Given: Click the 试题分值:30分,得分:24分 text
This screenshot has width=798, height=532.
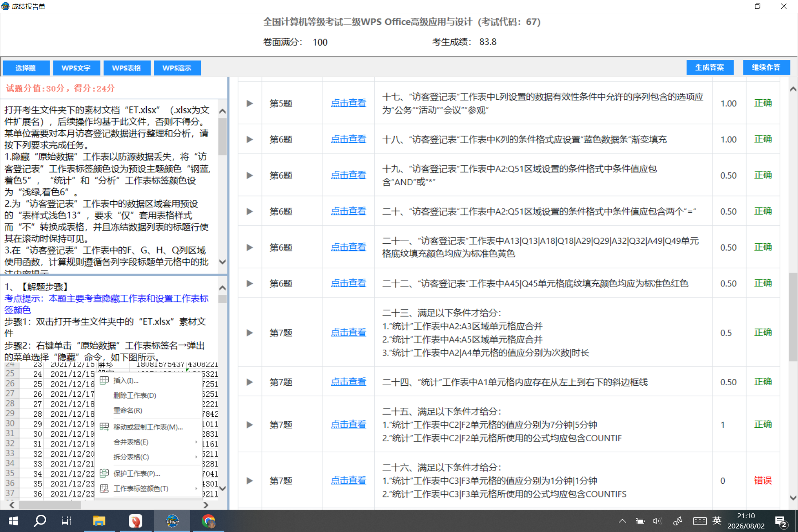Looking at the screenshot, I should (60, 88).
